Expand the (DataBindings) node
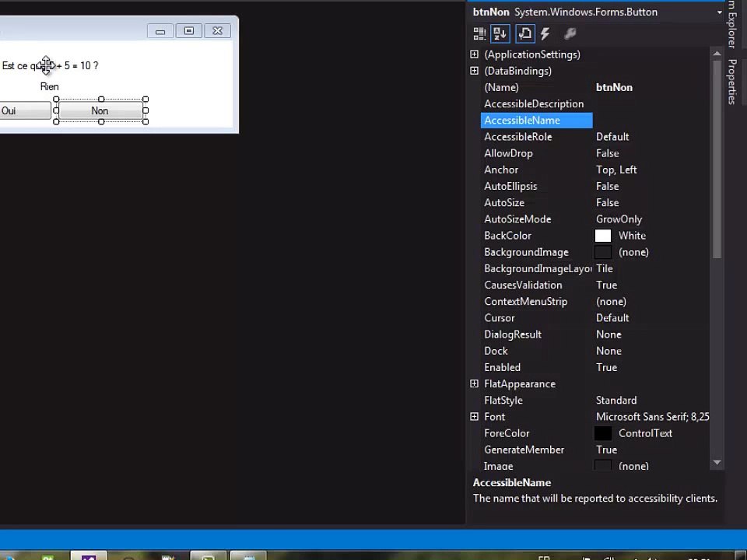The image size is (747, 560). [474, 71]
